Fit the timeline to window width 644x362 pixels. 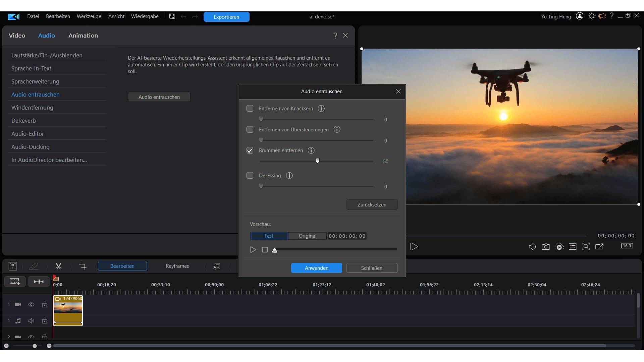[39, 282]
